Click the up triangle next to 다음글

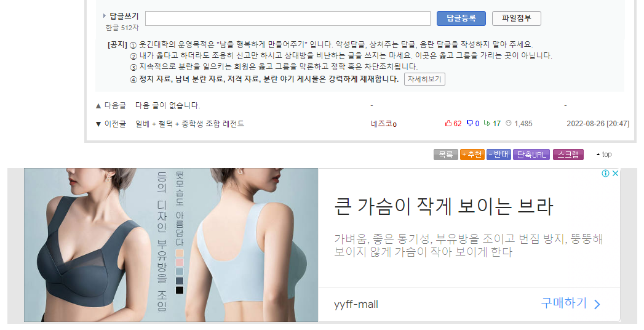pyautogui.click(x=98, y=106)
